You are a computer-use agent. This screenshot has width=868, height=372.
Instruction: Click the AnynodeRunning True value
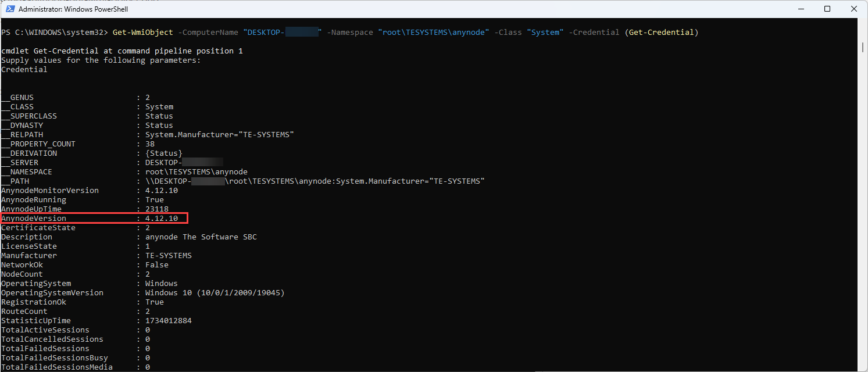point(155,199)
